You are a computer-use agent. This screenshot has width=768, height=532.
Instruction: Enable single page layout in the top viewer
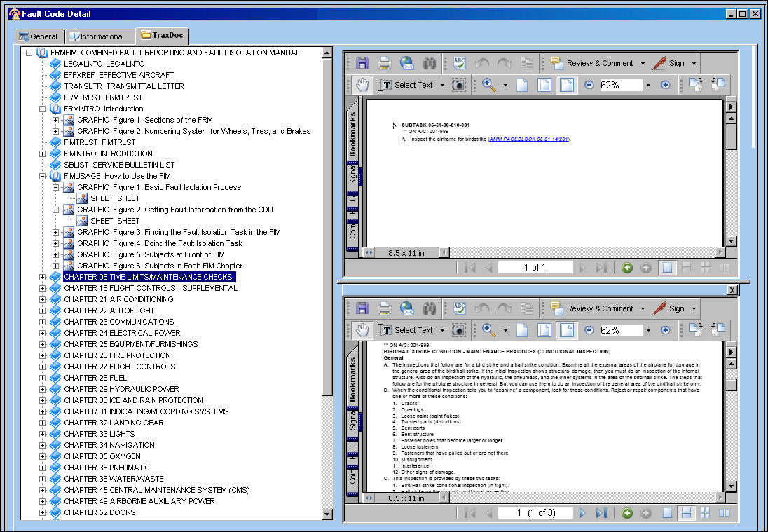click(x=667, y=268)
